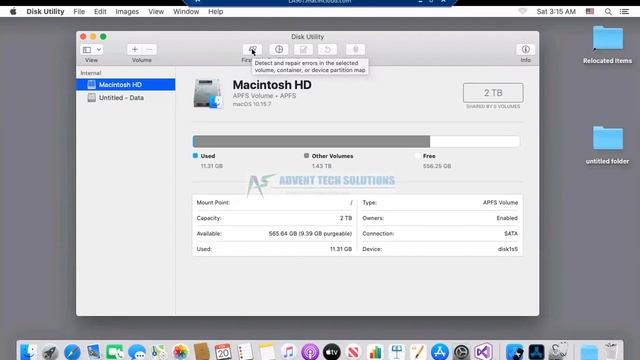The image size is (640, 360).
Task: Open the Trash in the Dock
Action: (x=611, y=351)
